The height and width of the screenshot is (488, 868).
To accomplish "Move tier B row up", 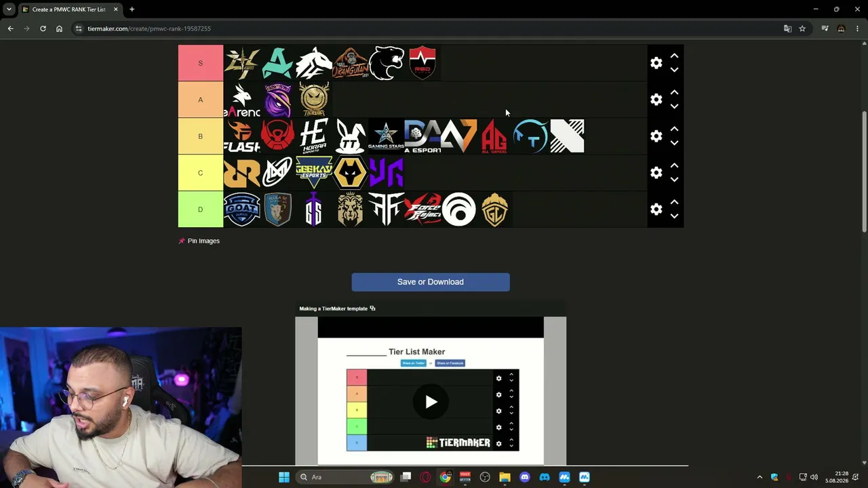I will [x=674, y=129].
